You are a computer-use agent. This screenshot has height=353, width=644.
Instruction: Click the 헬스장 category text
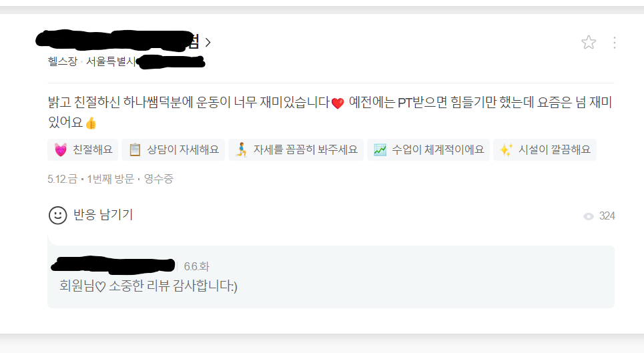(x=63, y=61)
